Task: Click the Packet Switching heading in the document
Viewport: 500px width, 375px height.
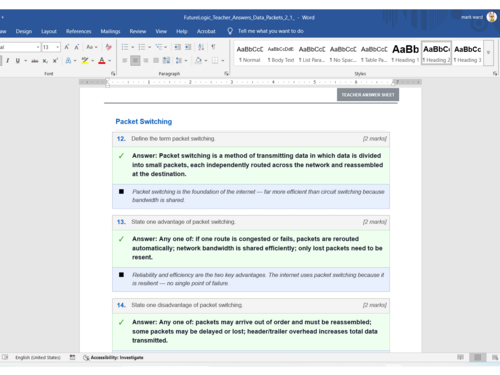Action: 144,122
